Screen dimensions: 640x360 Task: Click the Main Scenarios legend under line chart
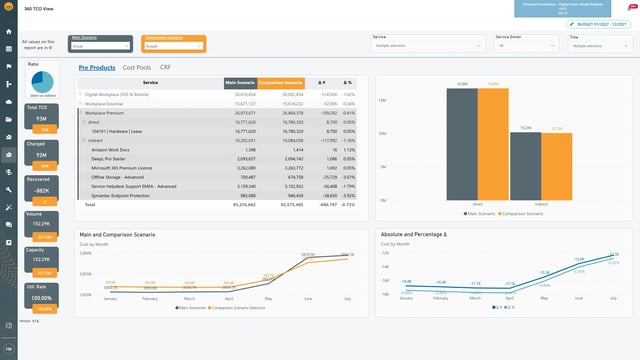click(x=191, y=308)
